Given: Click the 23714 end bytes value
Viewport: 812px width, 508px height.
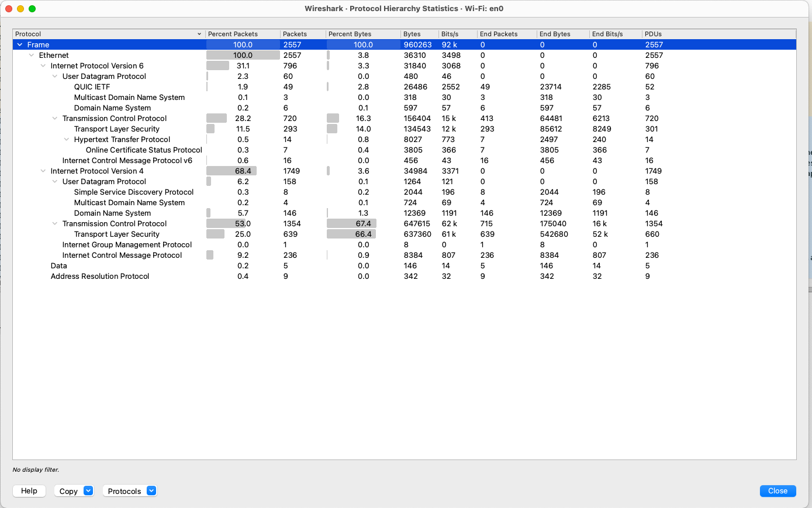Looking at the screenshot, I should click(x=551, y=87).
